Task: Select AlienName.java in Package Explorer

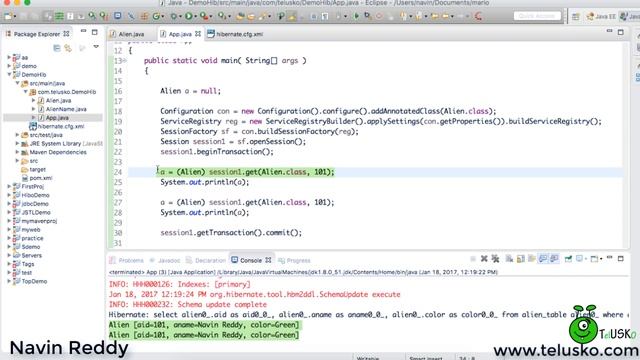Action: tap(66, 109)
